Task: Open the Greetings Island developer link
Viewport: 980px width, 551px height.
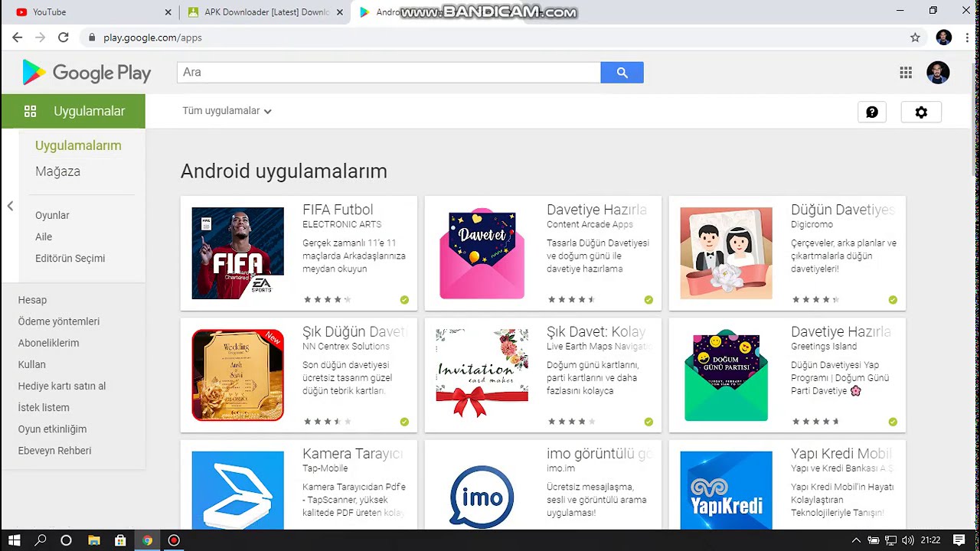Action: pyautogui.click(x=824, y=346)
